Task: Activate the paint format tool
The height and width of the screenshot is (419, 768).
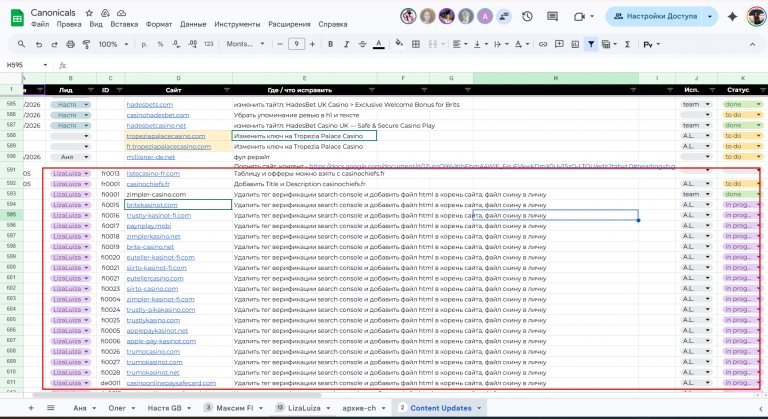Action: point(86,44)
